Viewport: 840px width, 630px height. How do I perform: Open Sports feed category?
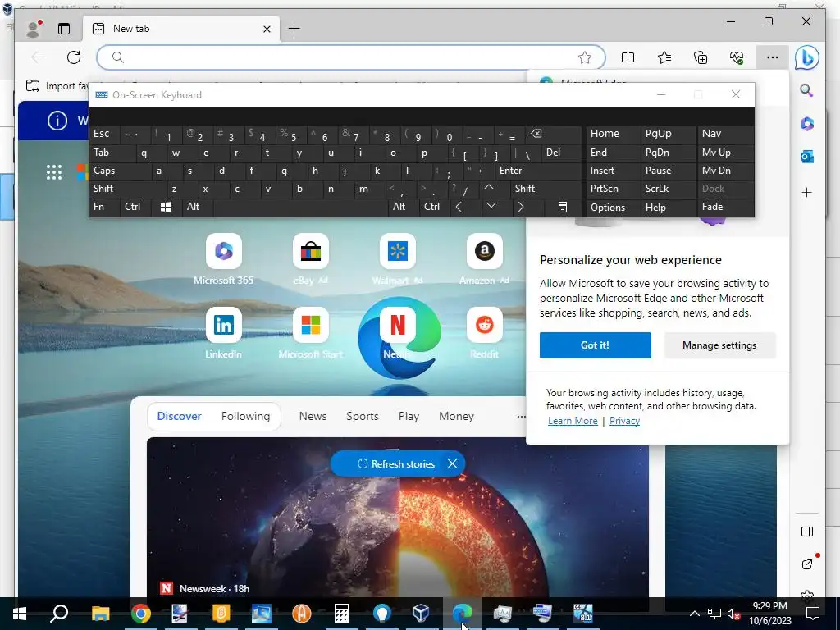pyautogui.click(x=362, y=416)
